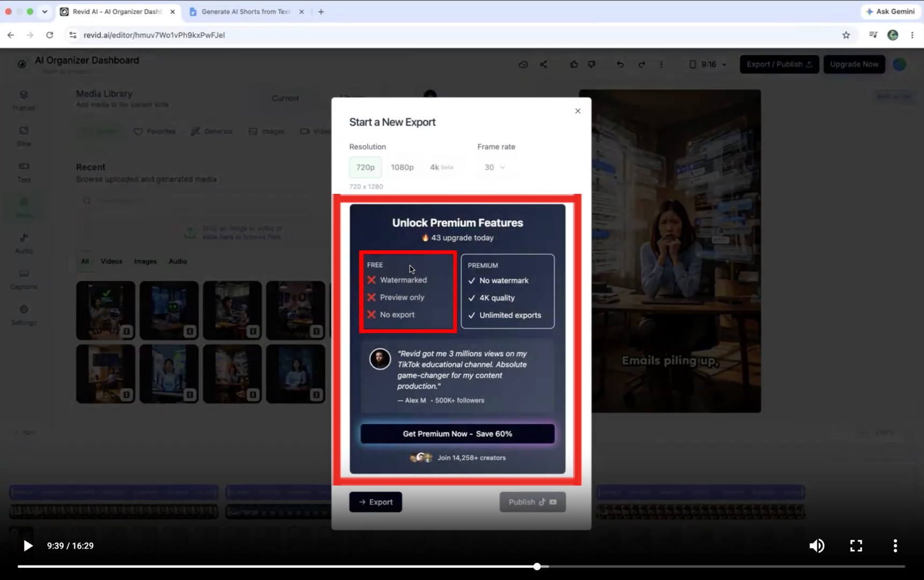
Task: Click the browser address bar URL
Action: (154, 35)
